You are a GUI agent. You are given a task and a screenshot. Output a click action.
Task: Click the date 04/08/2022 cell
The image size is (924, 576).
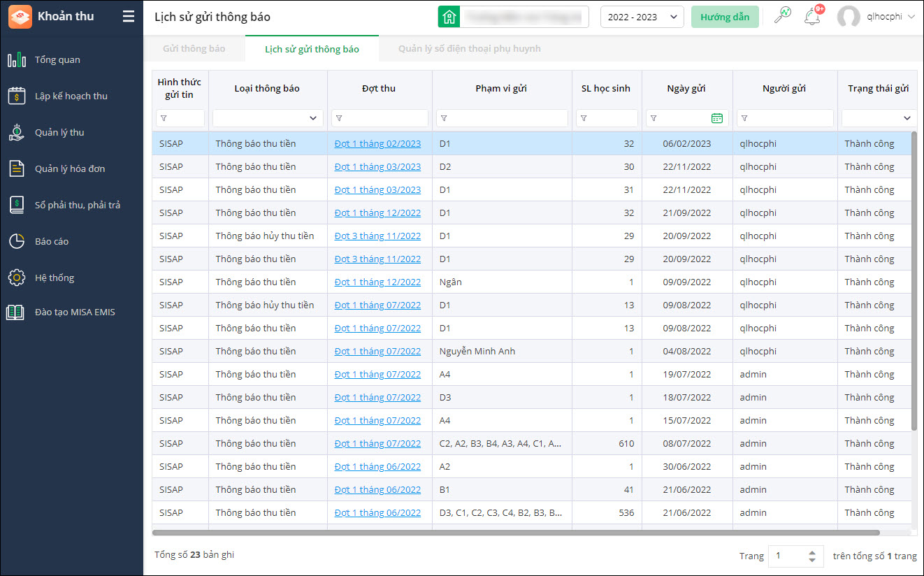click(x=687, y=351)
